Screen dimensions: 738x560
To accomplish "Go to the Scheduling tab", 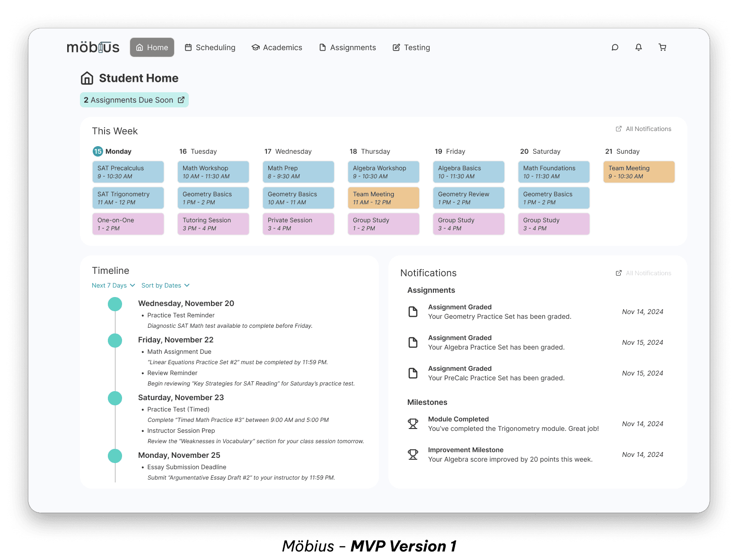I will pos(210,47).
